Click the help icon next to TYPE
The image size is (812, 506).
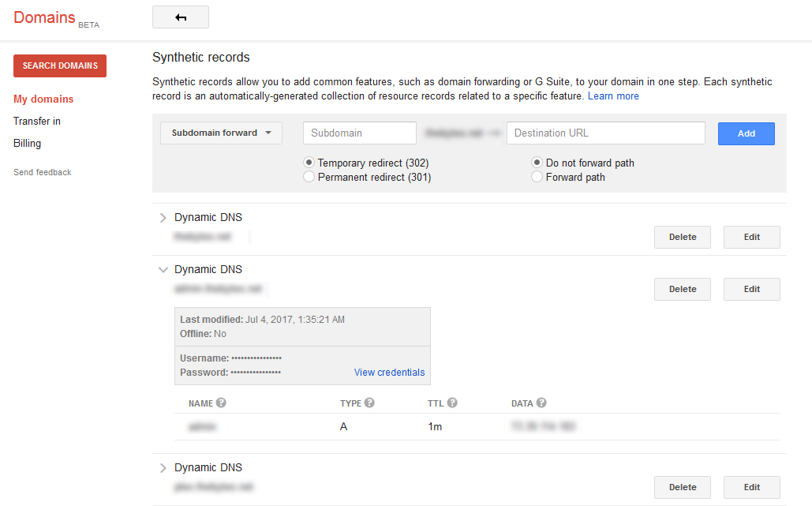pos(369,403)
